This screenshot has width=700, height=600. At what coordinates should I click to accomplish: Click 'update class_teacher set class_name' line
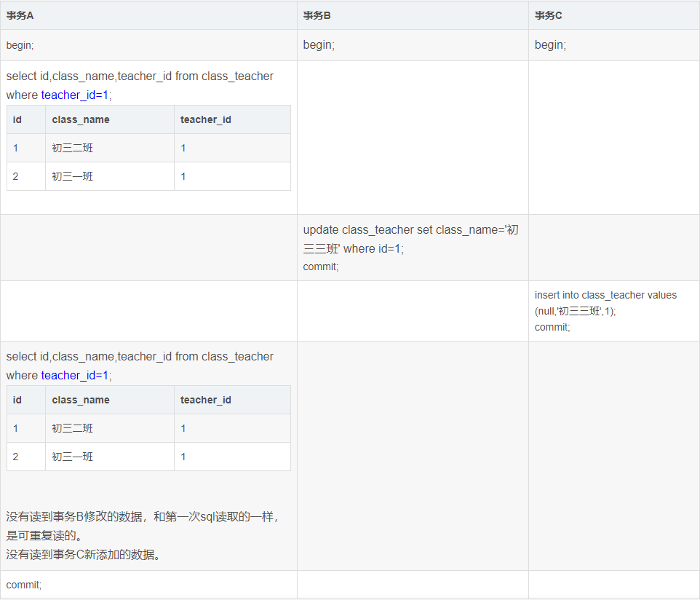click(x=410, y=229)
